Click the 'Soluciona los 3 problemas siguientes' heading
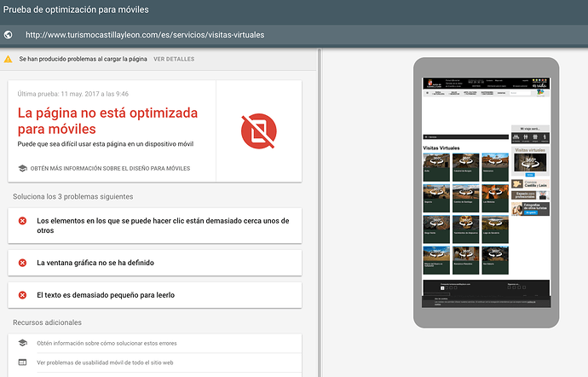 pyautogui.click(x=72, y=197)
